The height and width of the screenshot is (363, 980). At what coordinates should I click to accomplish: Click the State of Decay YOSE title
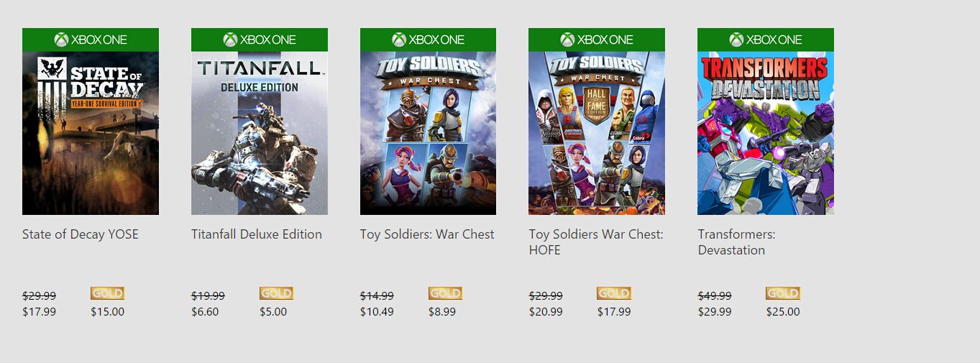point(81,234)
